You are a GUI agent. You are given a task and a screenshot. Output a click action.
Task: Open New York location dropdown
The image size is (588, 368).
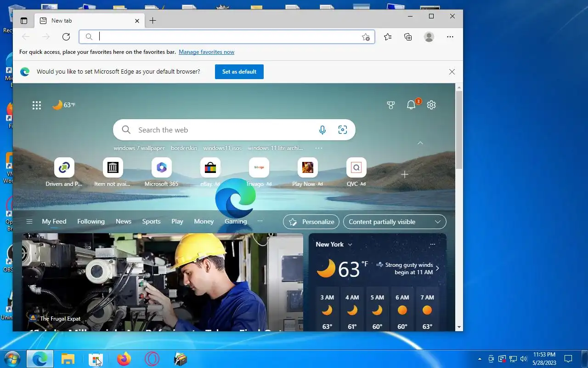(334, 245)
